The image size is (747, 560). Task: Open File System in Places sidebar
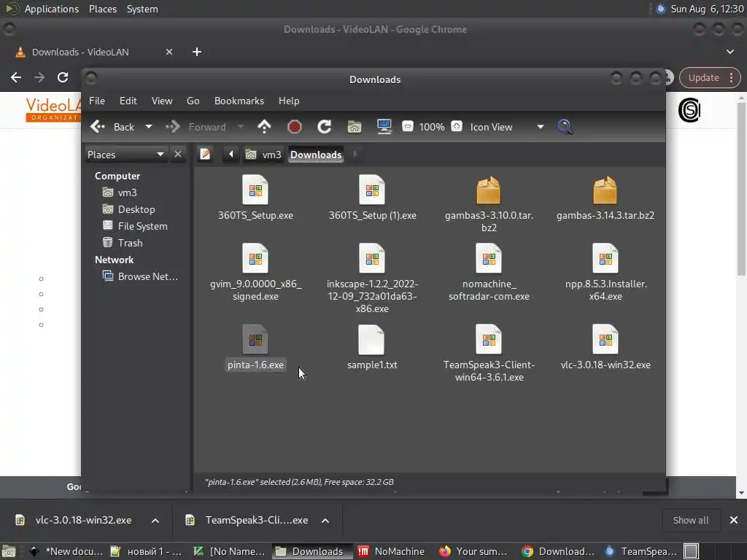point(142,226)
